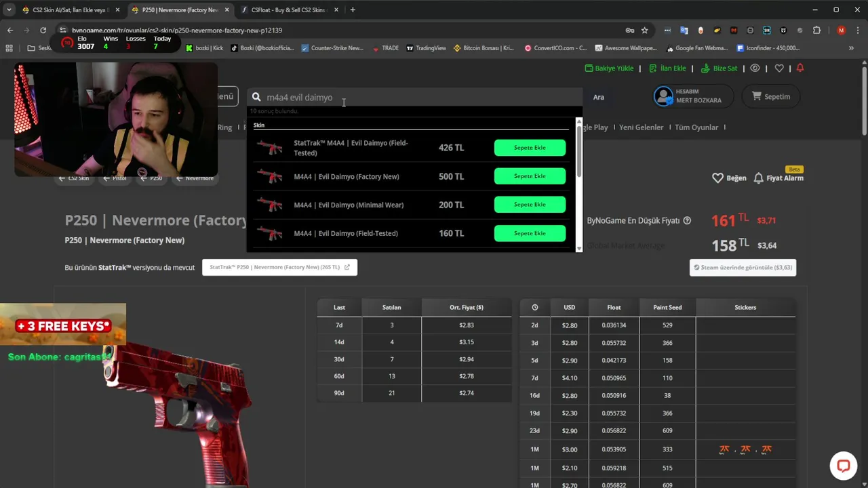
Task: Open the StatTrak P250 Nevermore version link
Action: (x=279, y=267)
